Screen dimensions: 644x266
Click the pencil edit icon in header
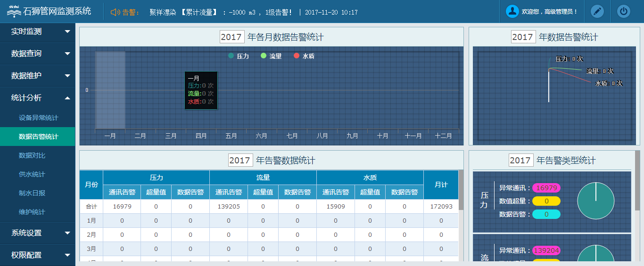[597, 11]
